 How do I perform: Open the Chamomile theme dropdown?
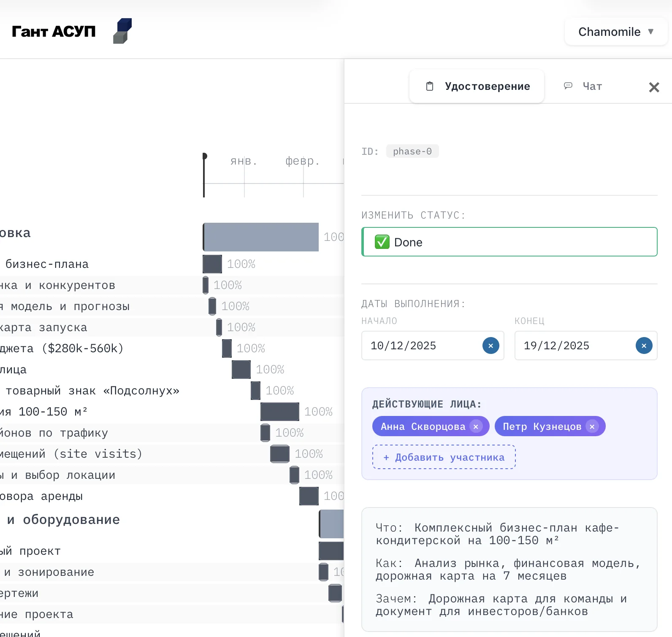click(616, 32)
